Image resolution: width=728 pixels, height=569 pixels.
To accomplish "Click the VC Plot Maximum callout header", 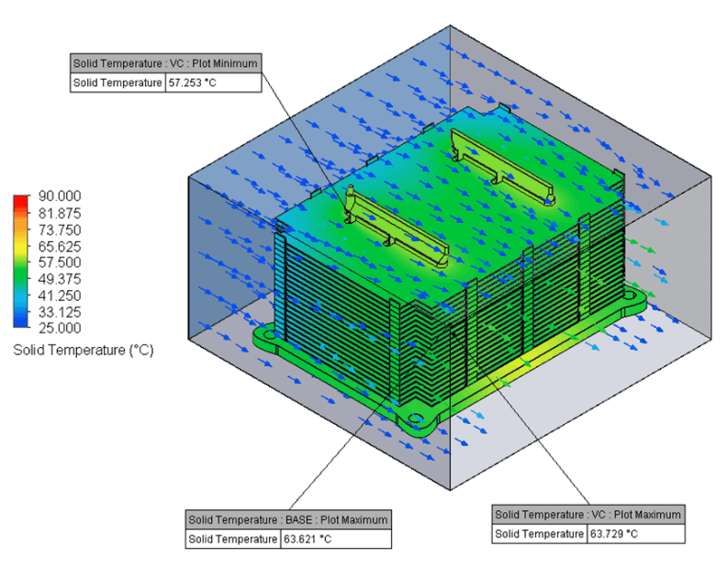I will [x=588, y=514].
